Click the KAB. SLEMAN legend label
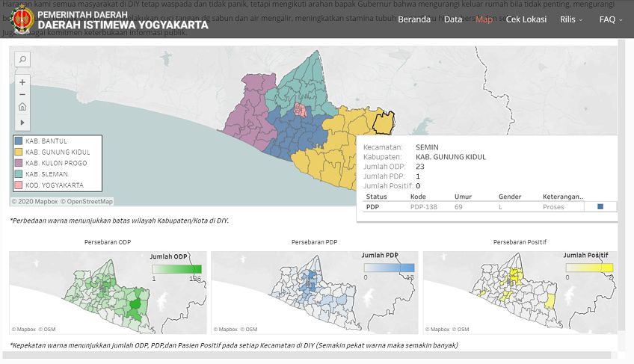 tap(46, 174)
